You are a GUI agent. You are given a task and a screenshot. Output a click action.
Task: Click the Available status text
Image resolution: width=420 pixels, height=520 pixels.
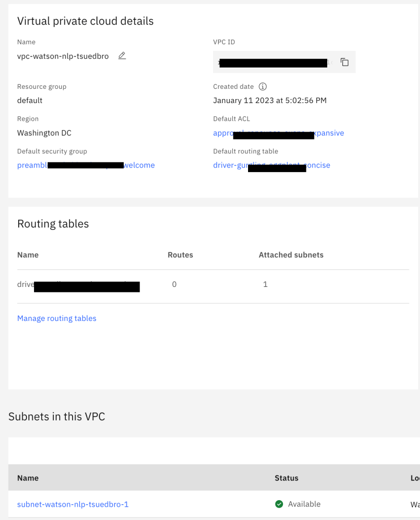click(x=304, y=504)
